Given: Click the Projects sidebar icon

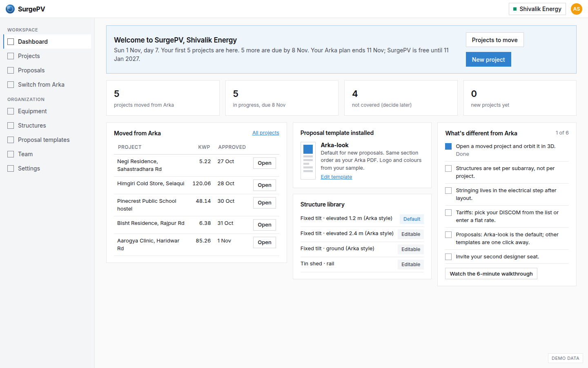Looking at the screenshot, I should (x=11, y=56).
